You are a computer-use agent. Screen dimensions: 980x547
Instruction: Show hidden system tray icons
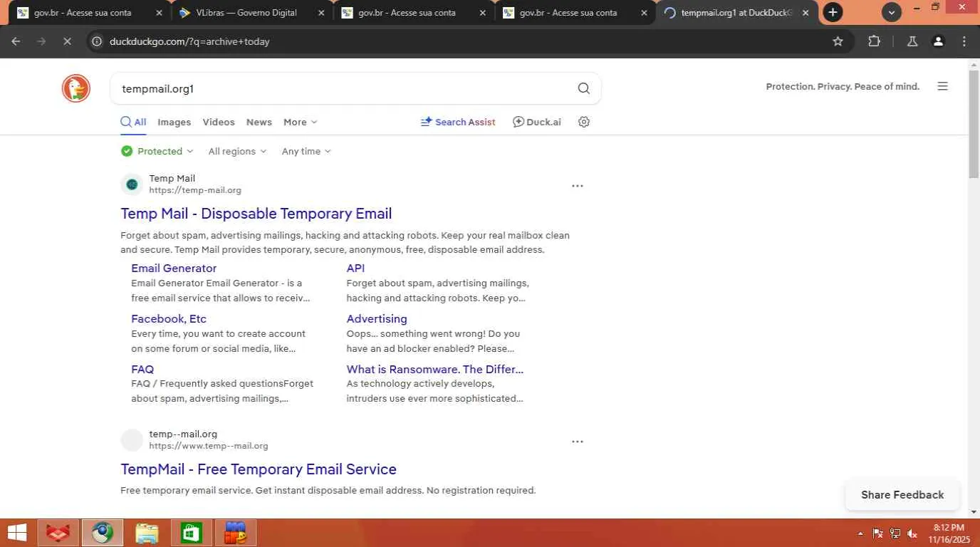860,533
